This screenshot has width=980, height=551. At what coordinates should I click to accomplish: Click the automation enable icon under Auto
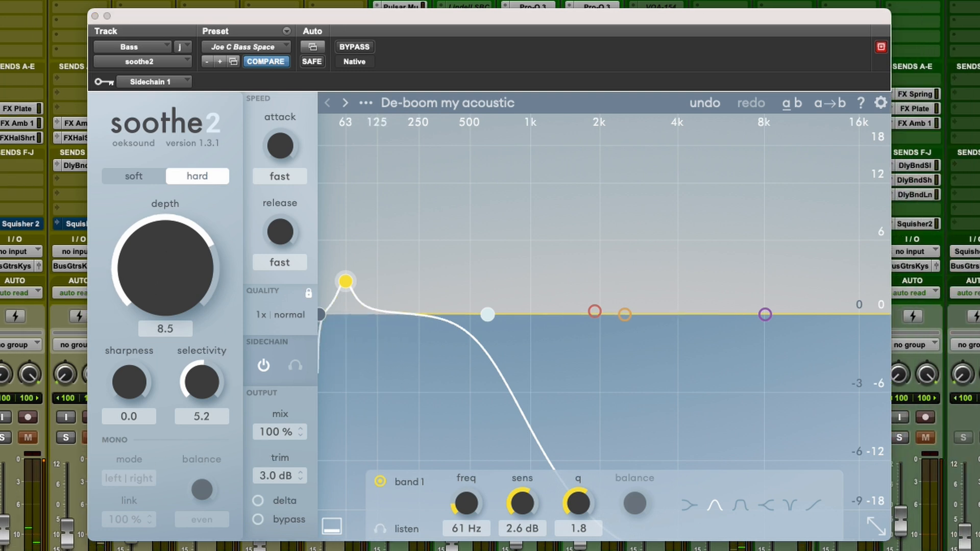[312, 47]
